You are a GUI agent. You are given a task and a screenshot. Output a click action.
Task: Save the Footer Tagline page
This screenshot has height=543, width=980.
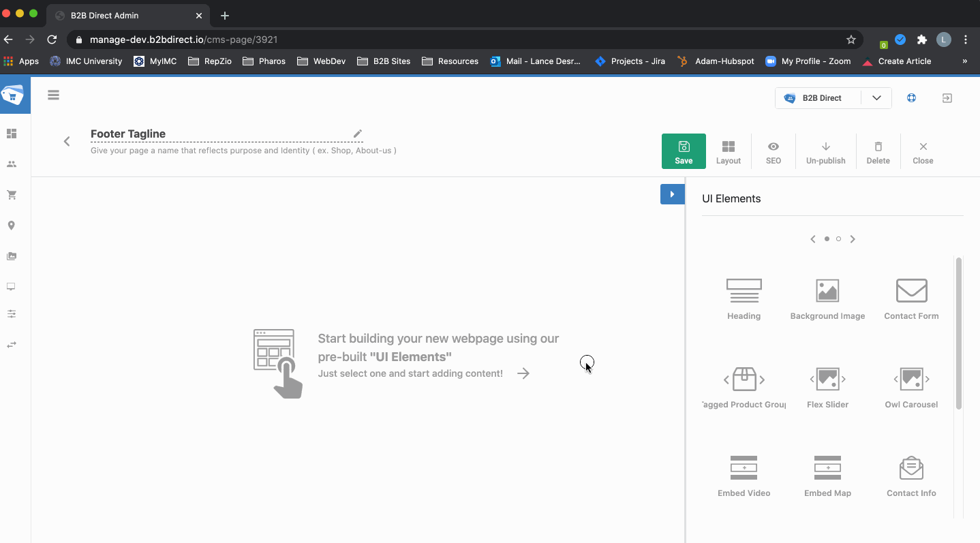click(684, 151)
